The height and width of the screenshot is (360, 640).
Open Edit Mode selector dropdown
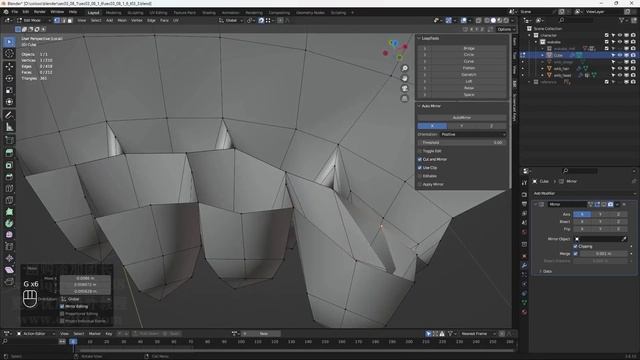(x=33, y=20)
